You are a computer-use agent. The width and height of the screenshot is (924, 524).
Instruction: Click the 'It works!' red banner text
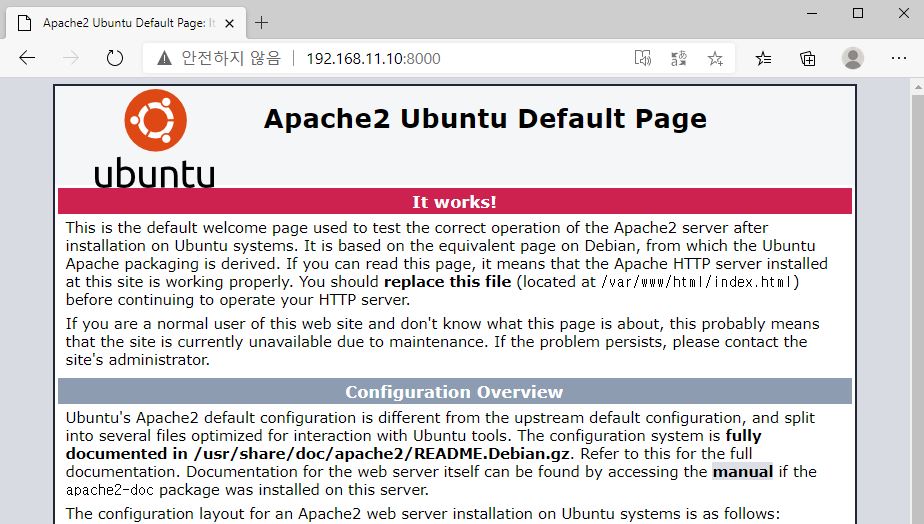454,202
